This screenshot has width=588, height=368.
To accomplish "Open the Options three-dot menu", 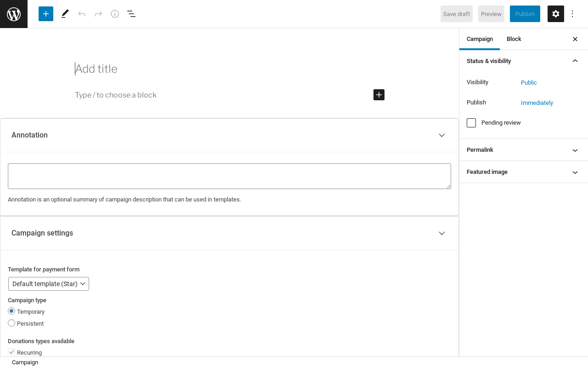I will tap(572, 14).
